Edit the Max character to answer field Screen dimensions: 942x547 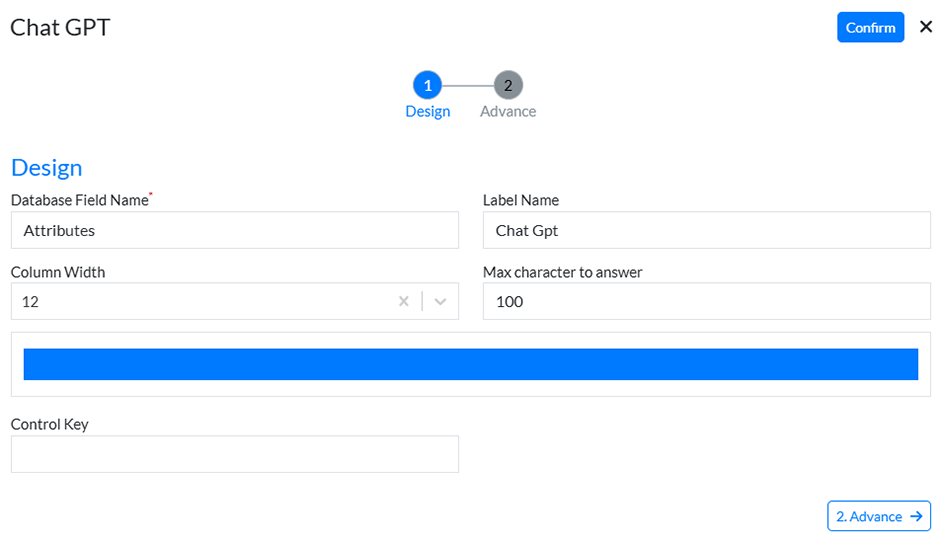706,301
